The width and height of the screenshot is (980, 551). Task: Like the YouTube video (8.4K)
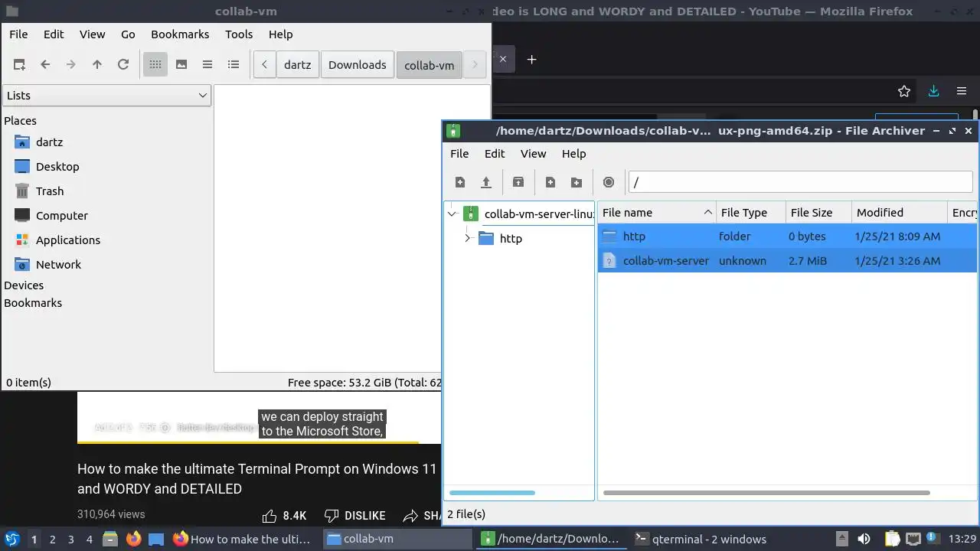tap(284, 516)
